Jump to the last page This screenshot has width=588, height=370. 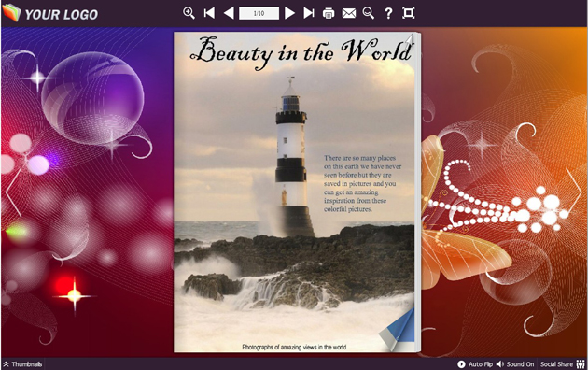(x=309, y=13)
